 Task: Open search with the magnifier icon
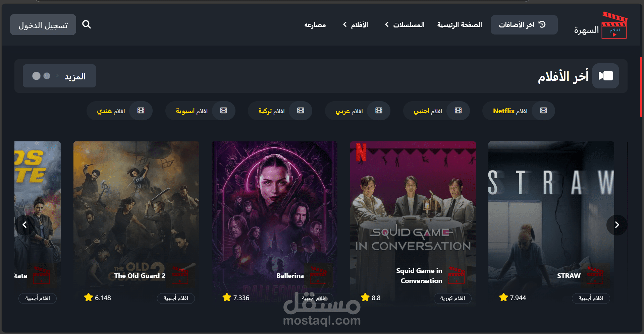point(87,24)
